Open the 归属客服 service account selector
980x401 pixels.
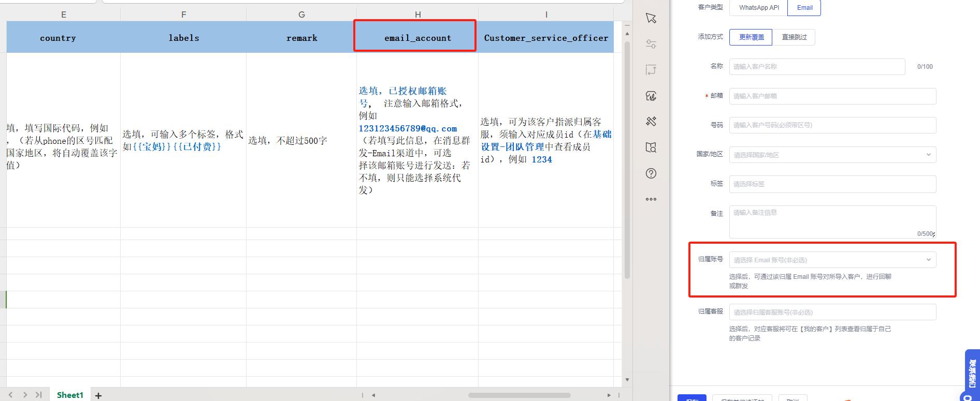pos(832,312)
